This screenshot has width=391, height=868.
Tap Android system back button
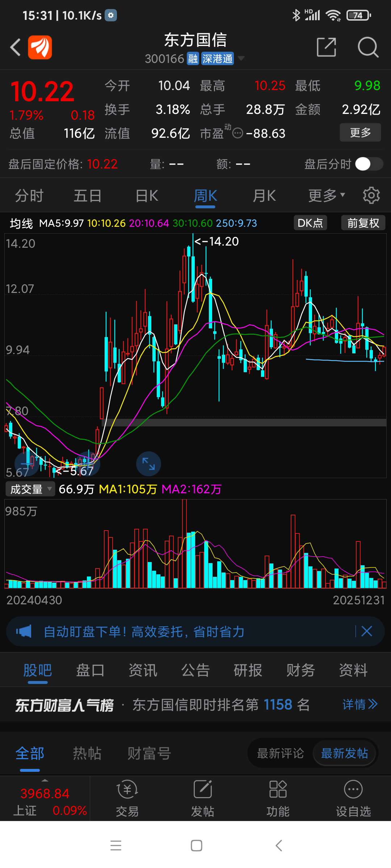278,846
